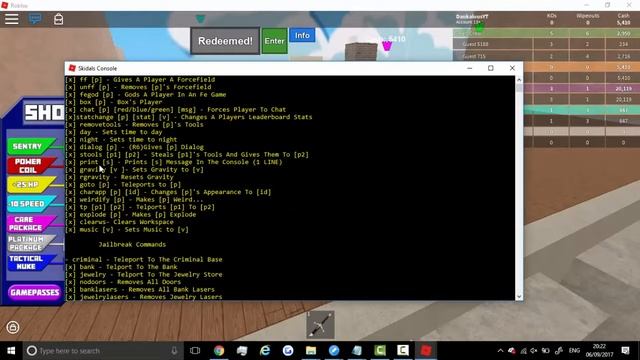Image resolution: width=640 pixels, height=360 pixels.
Task: Open the taskbar clock and date
Action: (599, 351)
